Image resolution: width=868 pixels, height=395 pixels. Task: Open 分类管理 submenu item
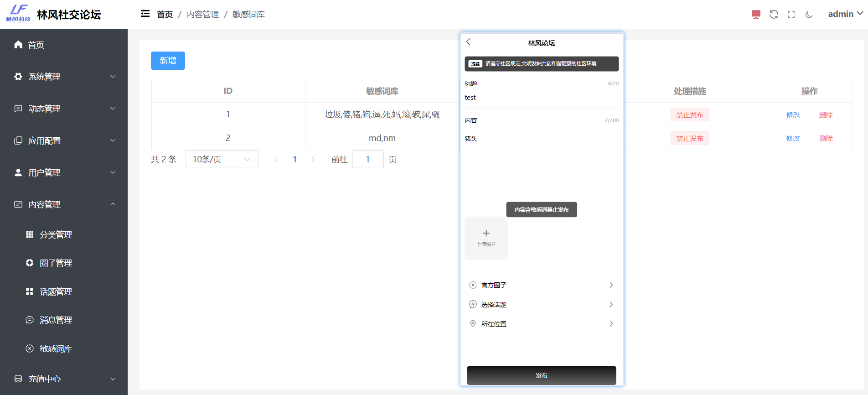[64, 234]
